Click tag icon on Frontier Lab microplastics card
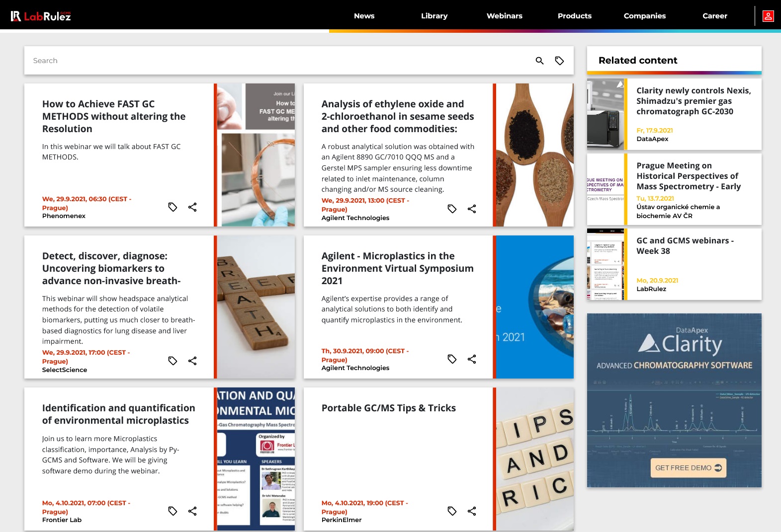This screenshot has height=532, width=781. (x=173, y=511)
